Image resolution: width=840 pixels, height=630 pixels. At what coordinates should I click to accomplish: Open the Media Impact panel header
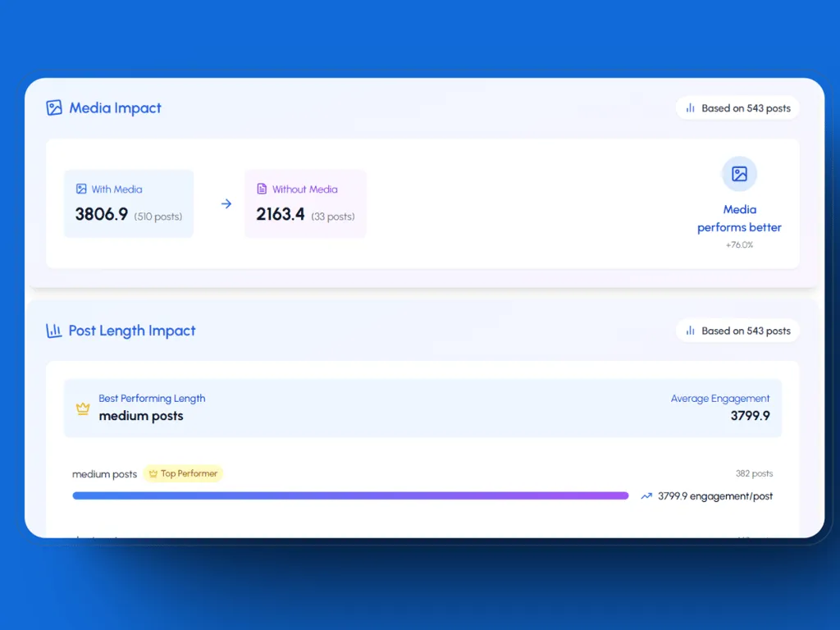(x=104, y=107)
